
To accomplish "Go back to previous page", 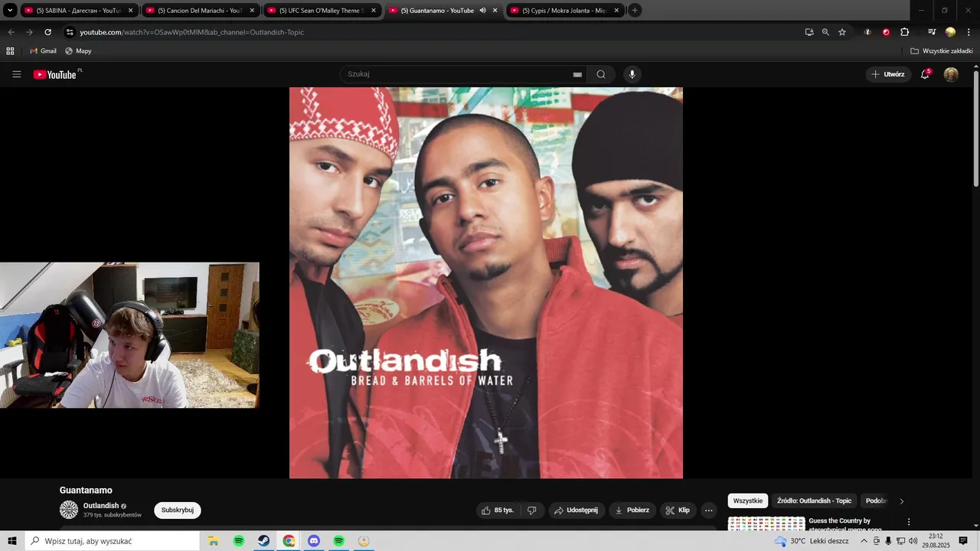I will [x=11, y=32].
